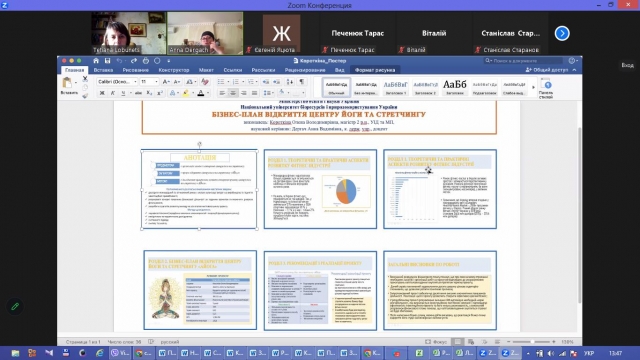Click the pilcrow show formatting marks icon
The width and height of the screenshot is (640, 360).
[x=302, y=82]
